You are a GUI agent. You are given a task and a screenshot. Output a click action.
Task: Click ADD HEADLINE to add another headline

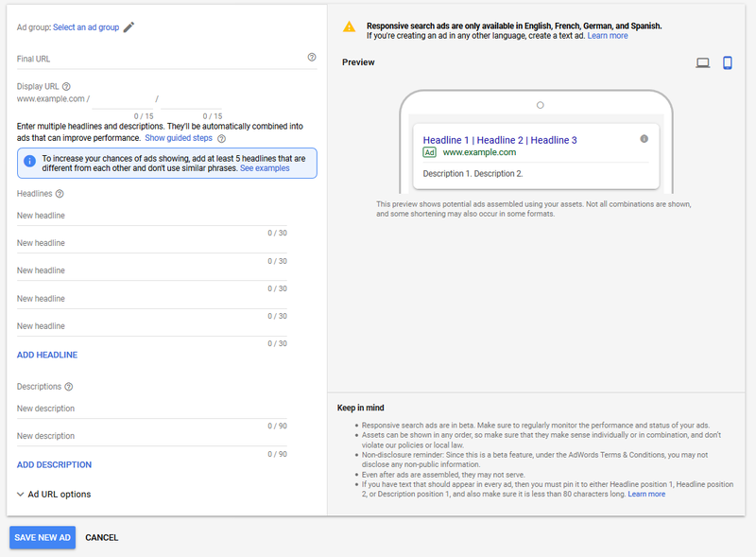tap(46, 355)
